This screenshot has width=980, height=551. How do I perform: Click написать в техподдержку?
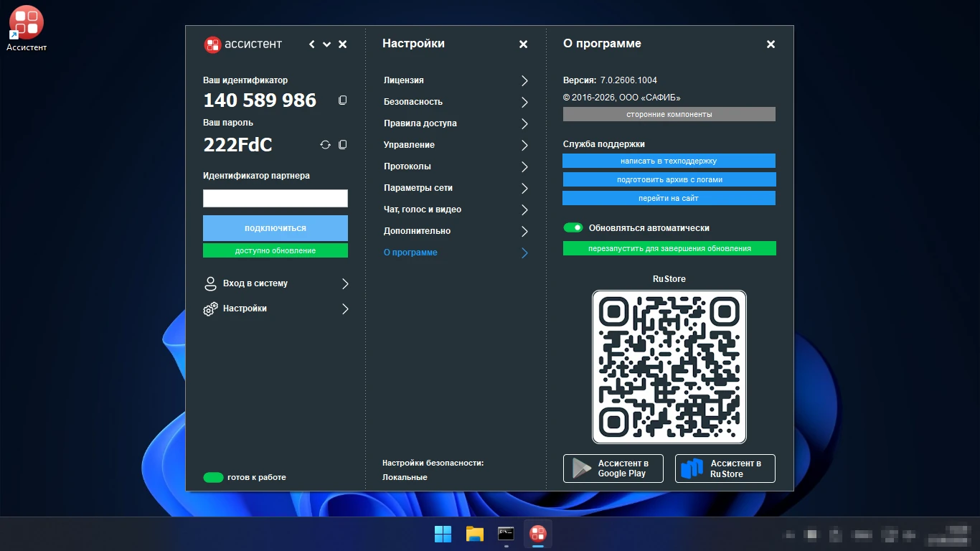click(x=669, y=161)
